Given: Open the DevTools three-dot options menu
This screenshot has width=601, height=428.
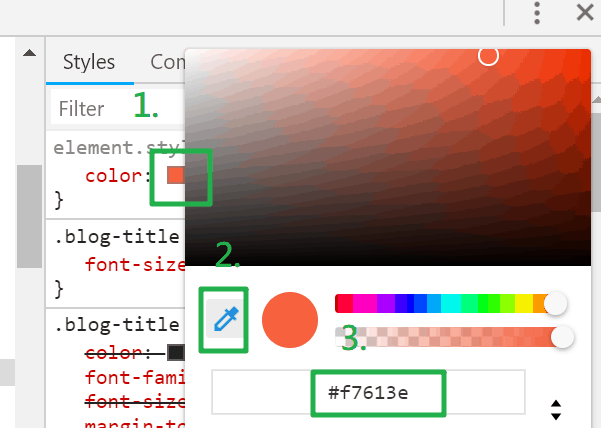Looking at the screenshot, I should [537, 13].
